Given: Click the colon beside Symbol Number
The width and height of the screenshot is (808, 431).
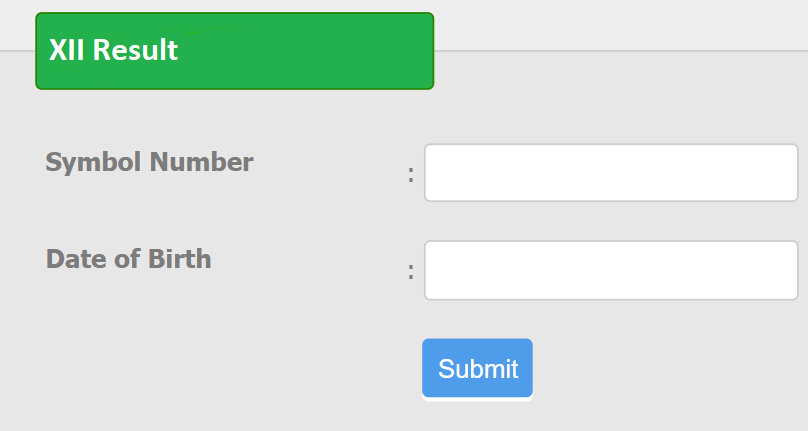Looking at the screenshot, I should [411, 175].
